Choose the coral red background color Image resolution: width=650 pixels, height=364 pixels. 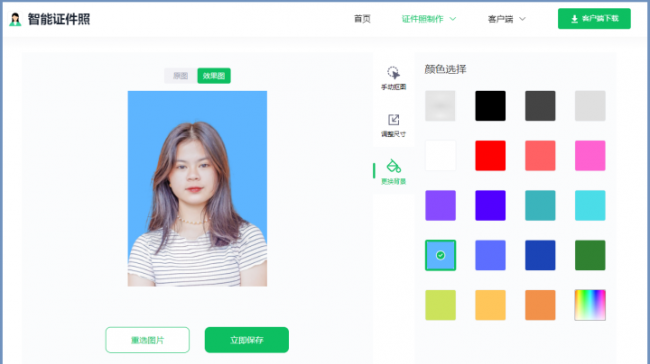pos(540,155)
